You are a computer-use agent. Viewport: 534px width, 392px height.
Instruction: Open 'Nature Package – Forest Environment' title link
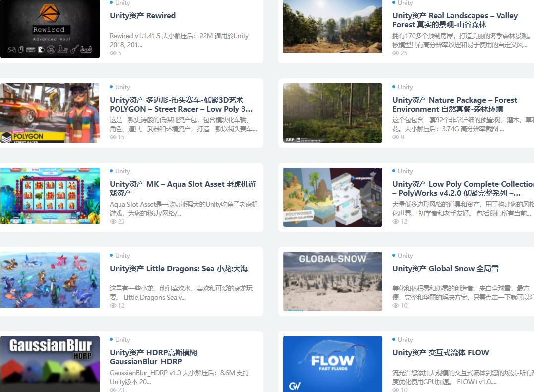[x=455, y=105]
